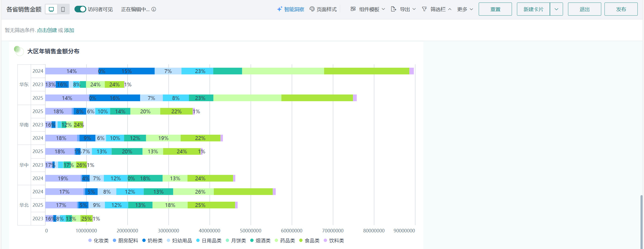Image resolution: width=644 pixels, height=249 pixels.
Task: Switch to desktop layout view icon
Action: click(51, 9)
